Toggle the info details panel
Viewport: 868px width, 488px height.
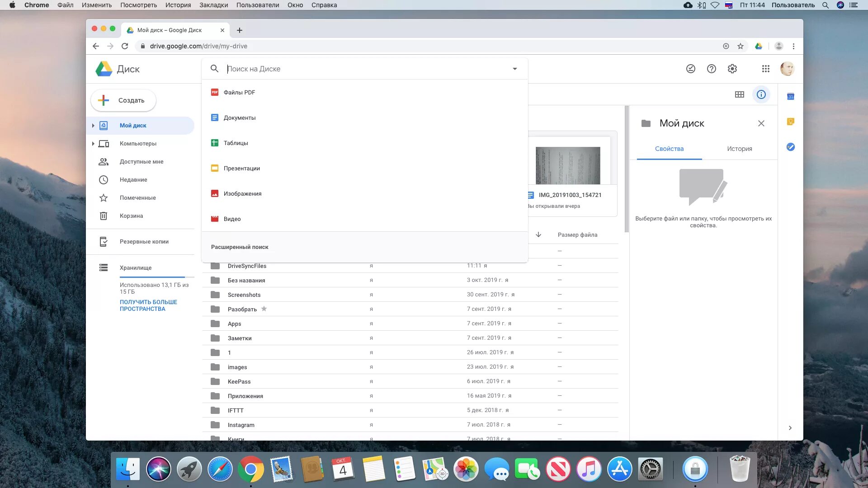click(x=761, y=94)
